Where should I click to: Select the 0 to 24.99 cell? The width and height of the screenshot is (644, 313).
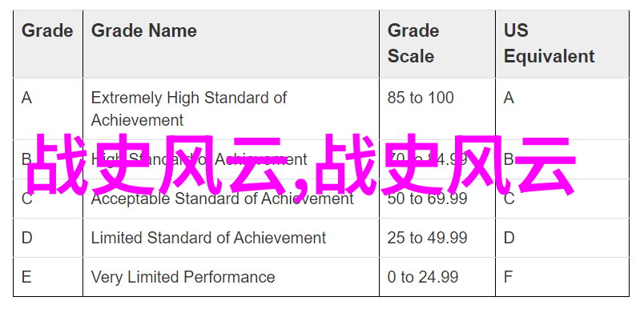(x=437, y=277)
